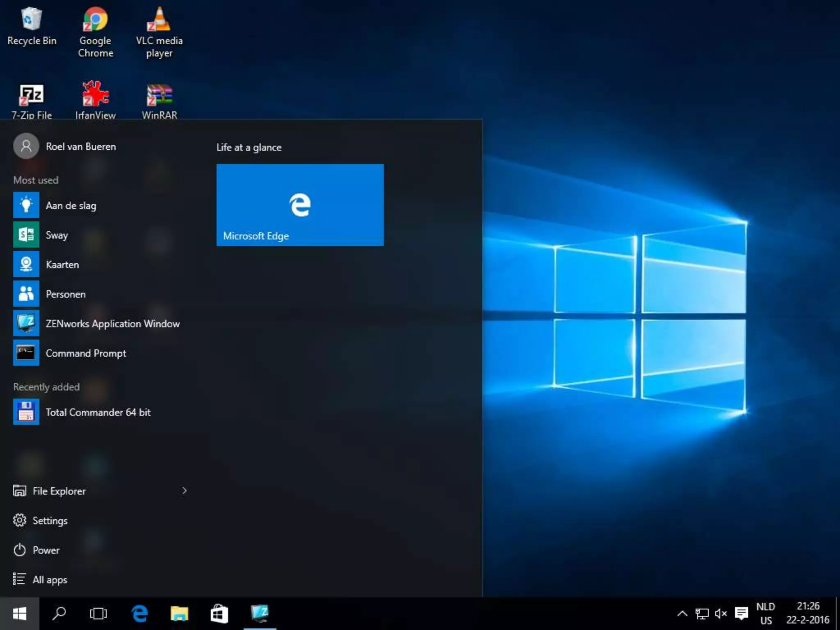
Task: Switch the NLD US input language
Action: coord(766,614)
